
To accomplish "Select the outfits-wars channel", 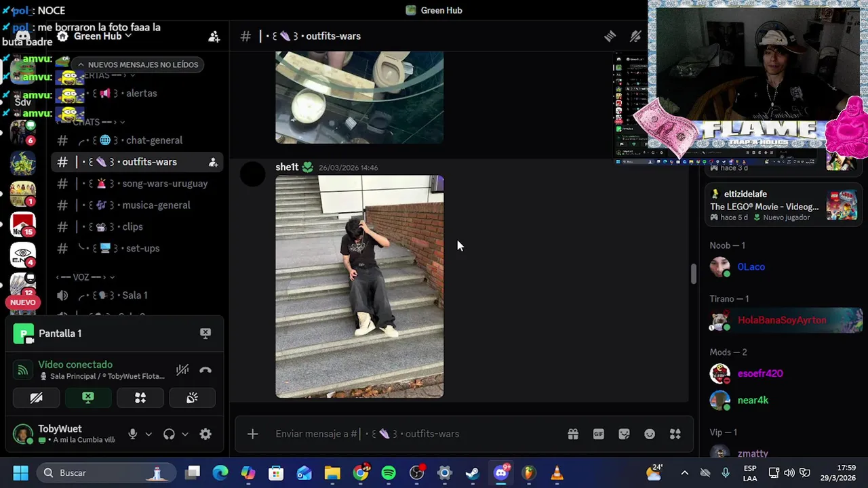I will [x=138, y=162].
